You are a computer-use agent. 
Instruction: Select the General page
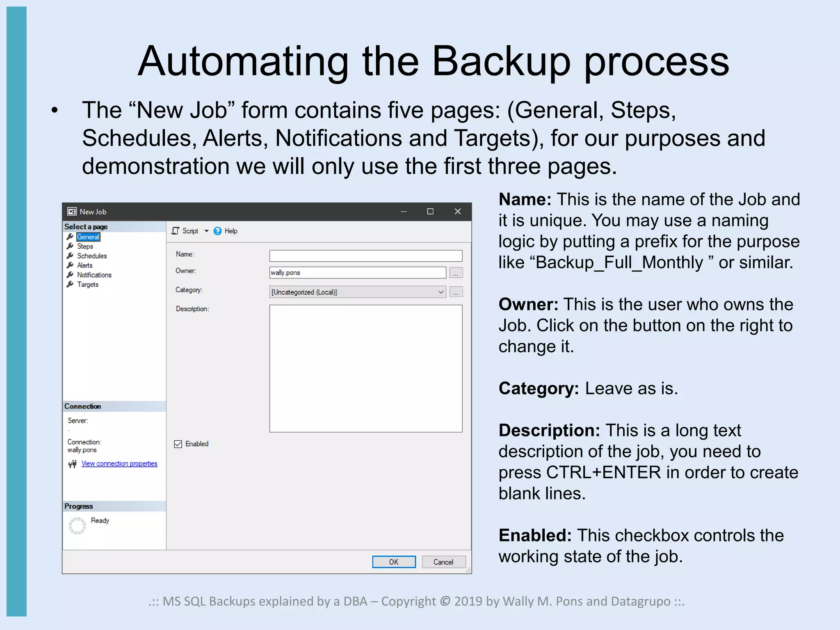click(88, 237)
